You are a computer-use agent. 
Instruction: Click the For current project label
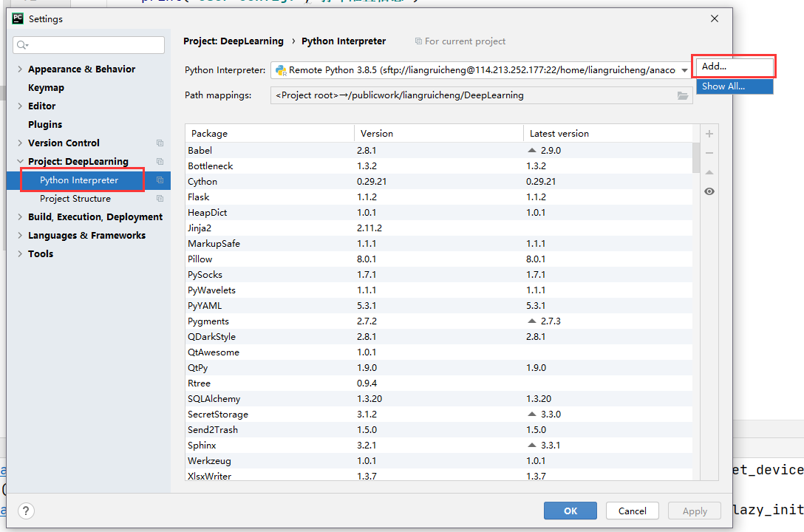pyautogui.click(x=465, y=41)
